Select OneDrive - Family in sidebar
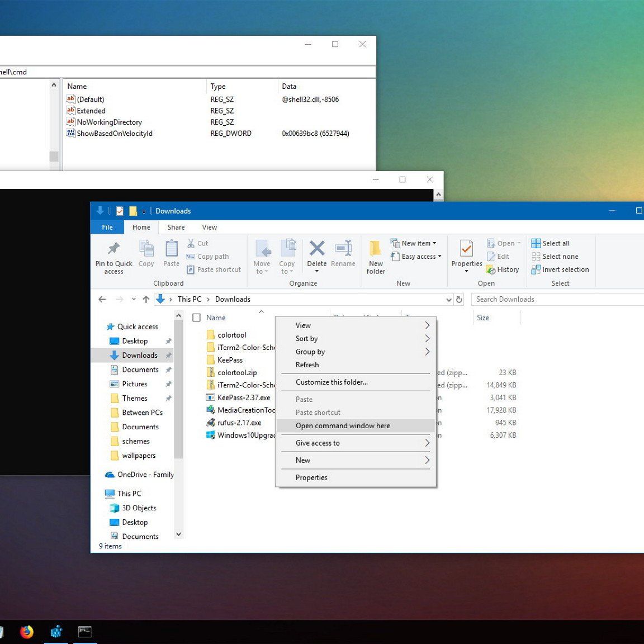This screenshot has height=644, width=644. point(145,475)
